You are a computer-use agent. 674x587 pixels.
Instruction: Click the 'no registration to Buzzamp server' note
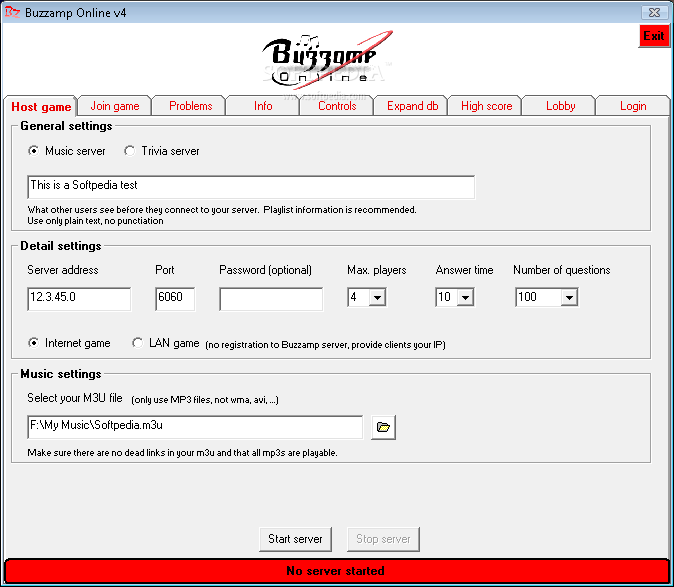pos(325,345)
